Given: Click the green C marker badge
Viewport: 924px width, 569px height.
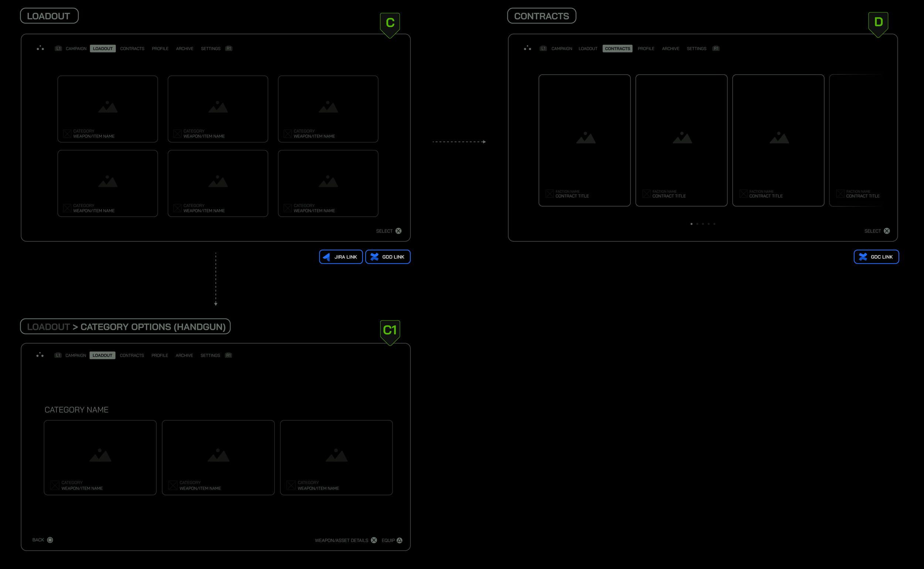Looking at the screenshot, I should coord(390,23).
